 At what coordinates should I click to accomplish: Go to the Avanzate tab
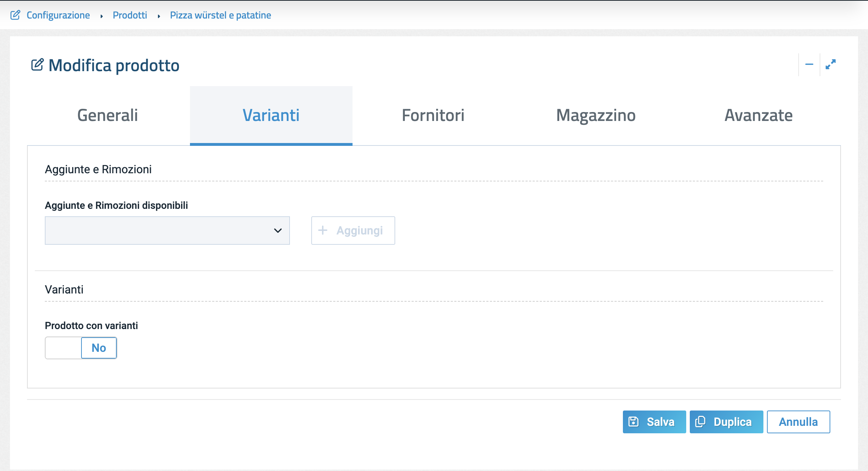pos(758,115)
